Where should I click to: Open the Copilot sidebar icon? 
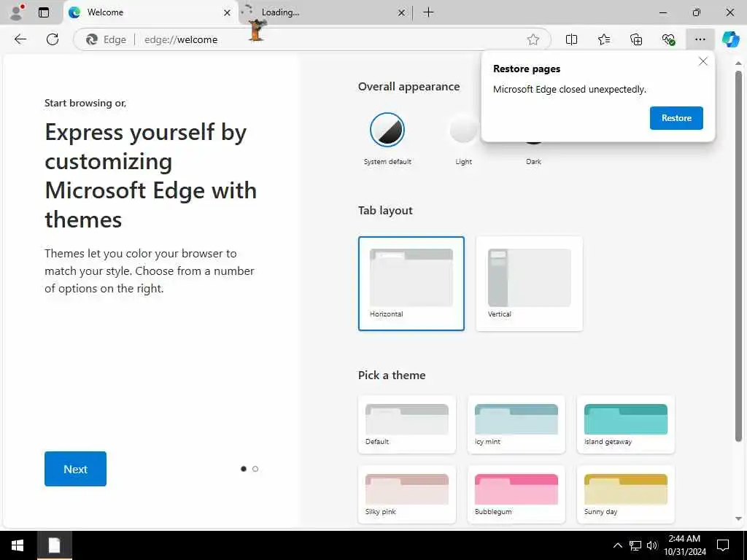(x=730, y=39)
